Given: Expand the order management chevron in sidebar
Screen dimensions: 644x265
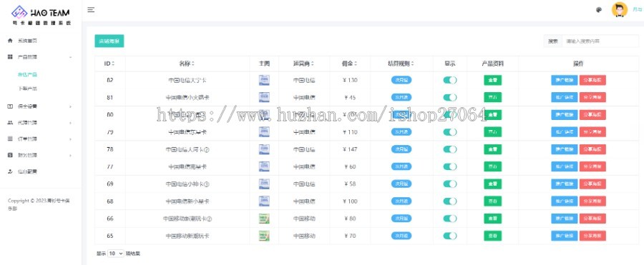Looking at the screenshot, I should pyautogui.click(x=71, y=139).
